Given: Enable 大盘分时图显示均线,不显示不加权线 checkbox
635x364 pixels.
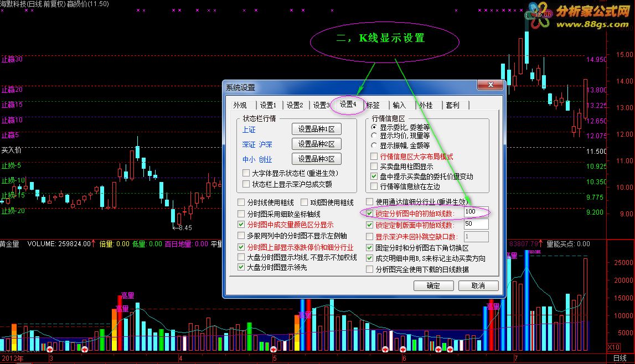Looking at the screenshot, I should tap(241, 257).
